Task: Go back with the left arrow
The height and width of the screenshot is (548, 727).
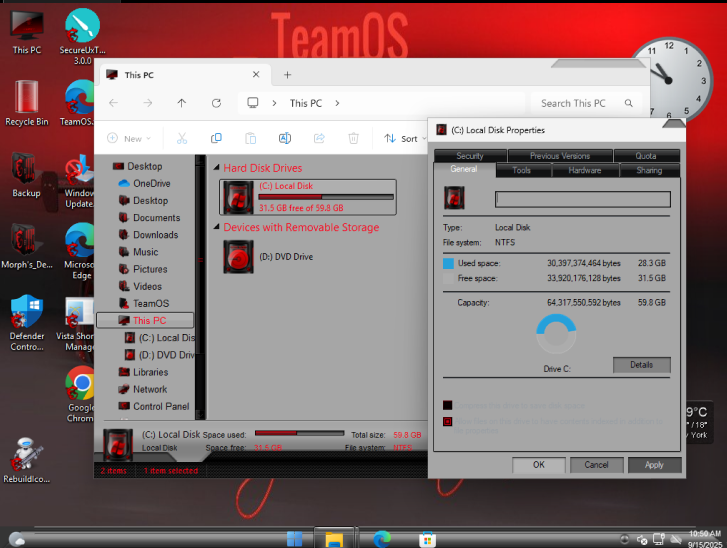Action: point(114,103)
